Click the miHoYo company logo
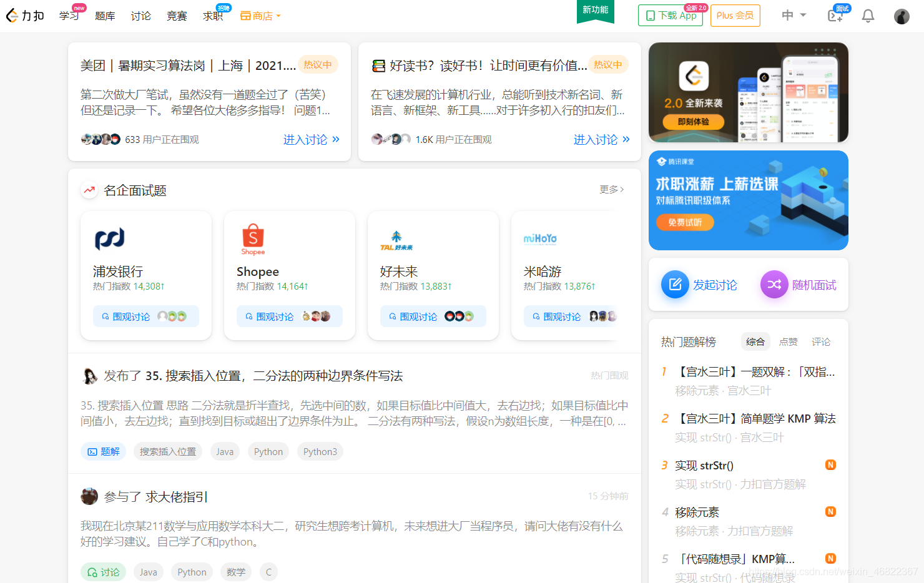 click(540, 238)
